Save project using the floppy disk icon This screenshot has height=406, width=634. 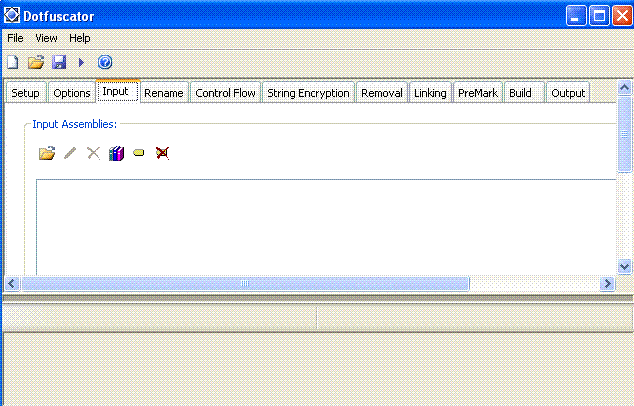point(59,62)
